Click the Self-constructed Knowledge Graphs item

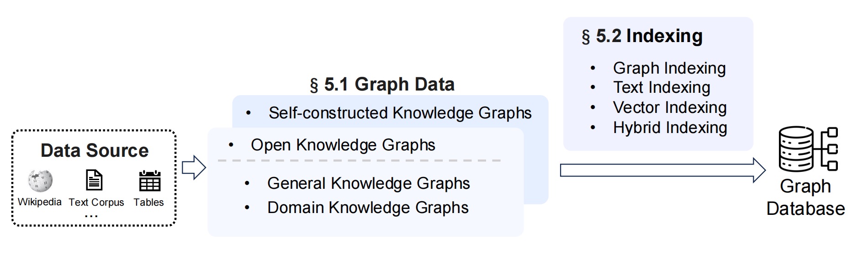pyautogui.click(x=400, y=113)
